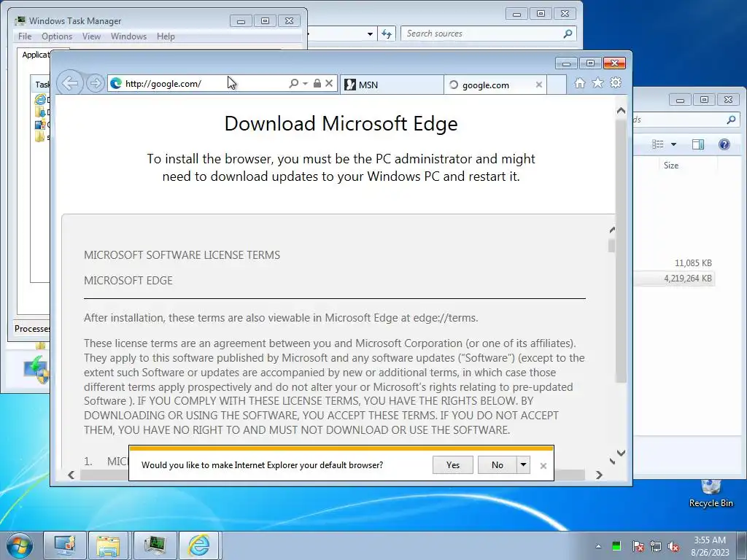Click the Home icon in Internet Explorer

tap(579, 83)
